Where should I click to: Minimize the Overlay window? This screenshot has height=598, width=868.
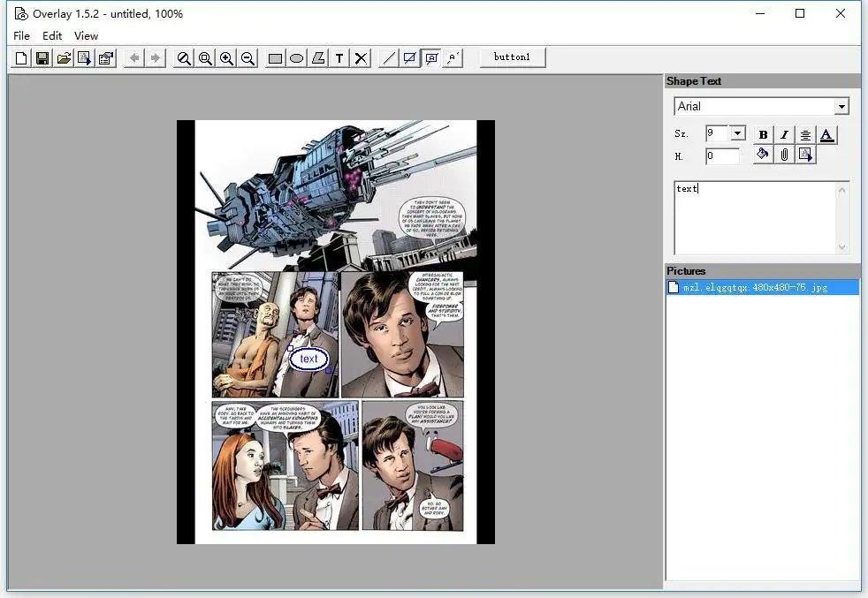[760, 14]
